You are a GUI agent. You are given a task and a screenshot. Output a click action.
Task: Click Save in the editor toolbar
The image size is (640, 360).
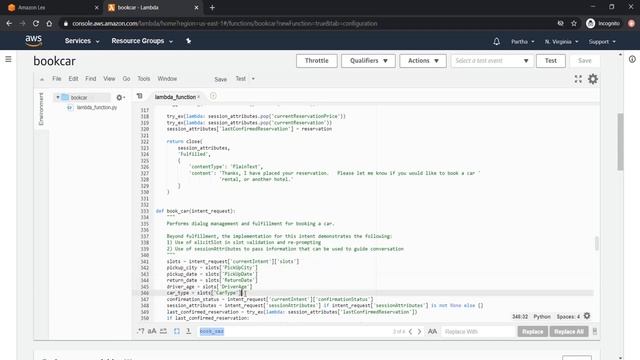pyautogui.click(x=220, y=79)
